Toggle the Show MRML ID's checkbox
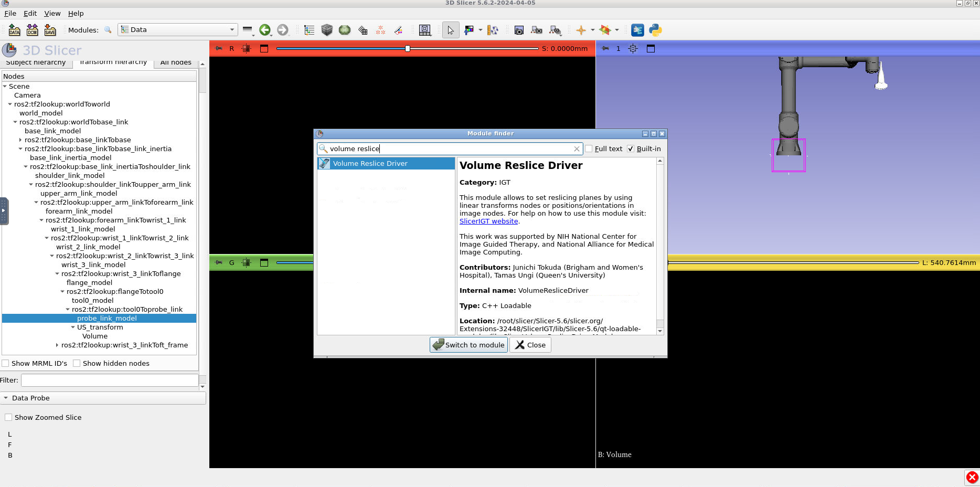The height and width of the screenshot is (487, 980). pos(5,363)
